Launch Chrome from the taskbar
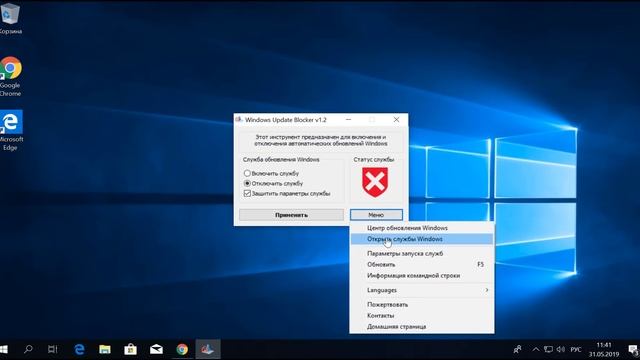Image resolution: width=640 pixels, height=360 pixels. click(x=182, y=349)
